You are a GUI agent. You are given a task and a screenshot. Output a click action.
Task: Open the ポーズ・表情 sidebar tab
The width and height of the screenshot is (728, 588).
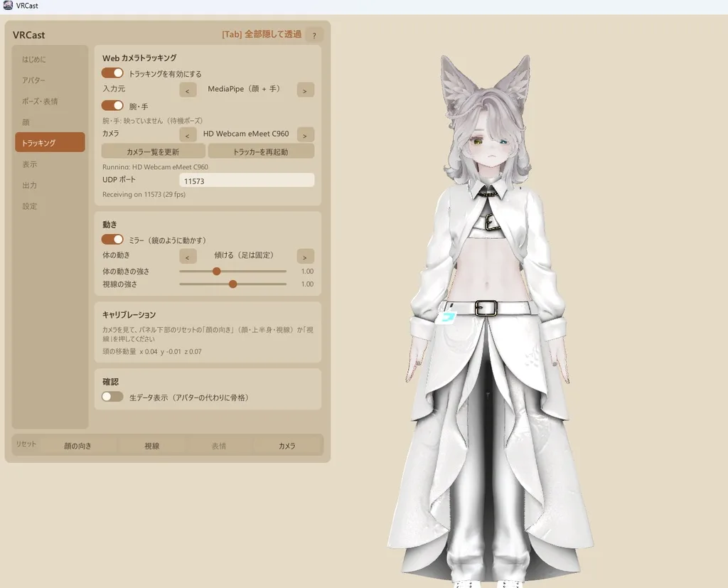point(50,101)
